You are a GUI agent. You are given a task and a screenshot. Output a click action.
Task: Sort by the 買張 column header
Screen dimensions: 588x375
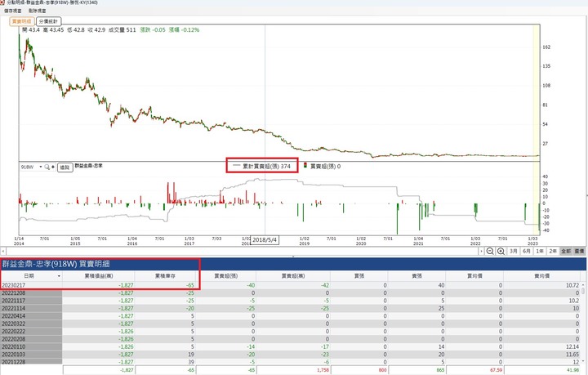click(x=359, y=276)
